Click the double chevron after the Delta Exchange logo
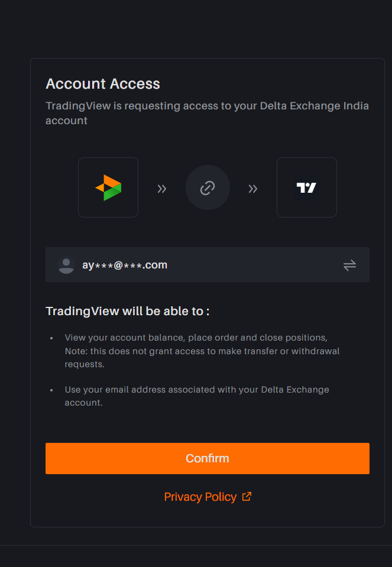 (x=161, y=189)
